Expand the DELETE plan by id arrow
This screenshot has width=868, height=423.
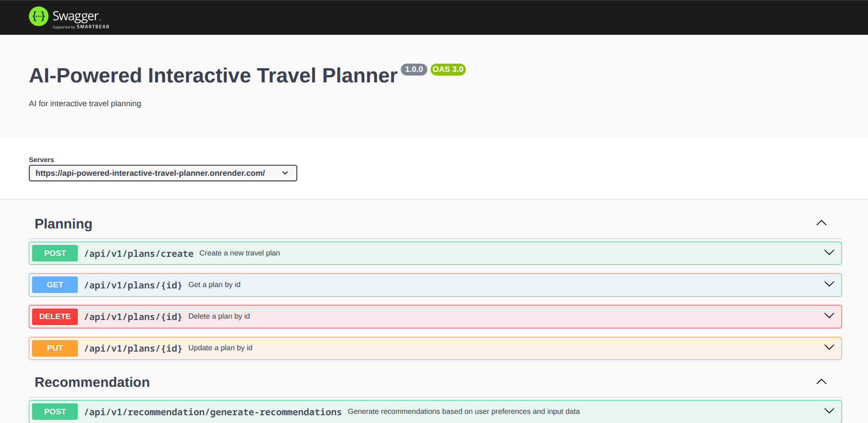pos(829,316)
